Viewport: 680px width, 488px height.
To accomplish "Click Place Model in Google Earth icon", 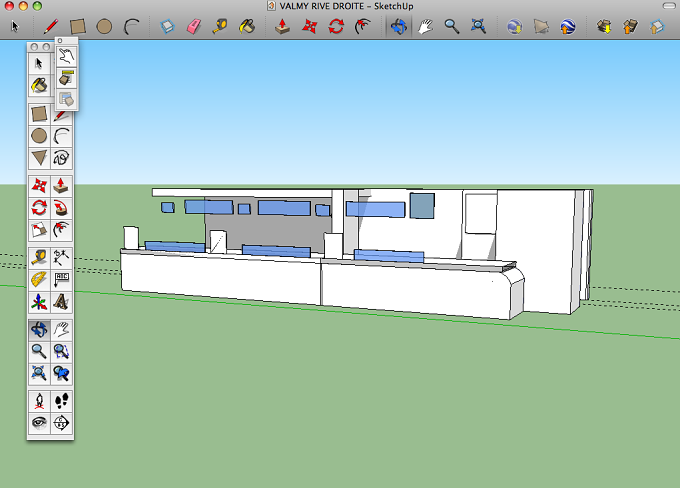I will (x=568, y=26).
